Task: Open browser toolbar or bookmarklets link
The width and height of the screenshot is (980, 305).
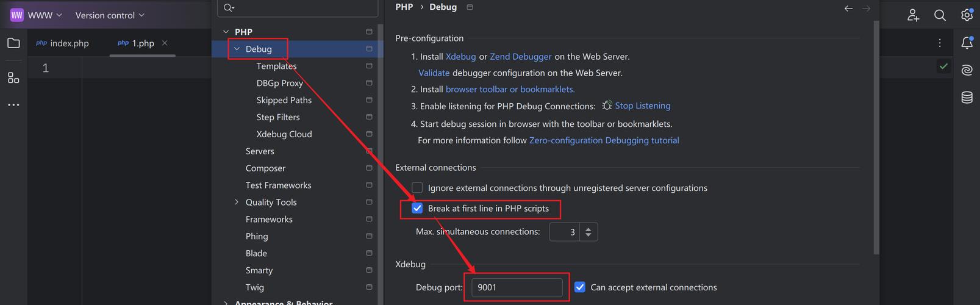Action: tap(510, 89)
